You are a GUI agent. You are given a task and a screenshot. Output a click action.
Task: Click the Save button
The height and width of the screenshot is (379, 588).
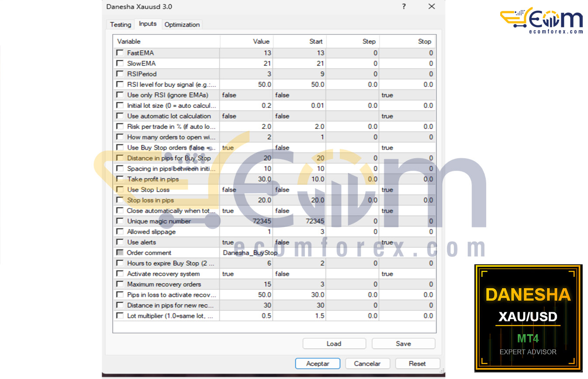click(x=403, y=344)
